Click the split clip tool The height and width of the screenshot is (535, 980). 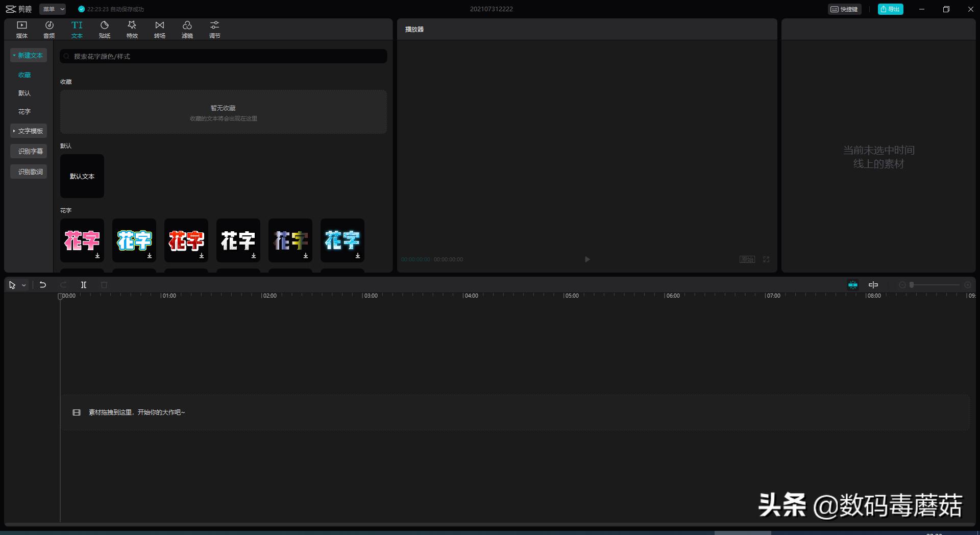tap(84, 285)
